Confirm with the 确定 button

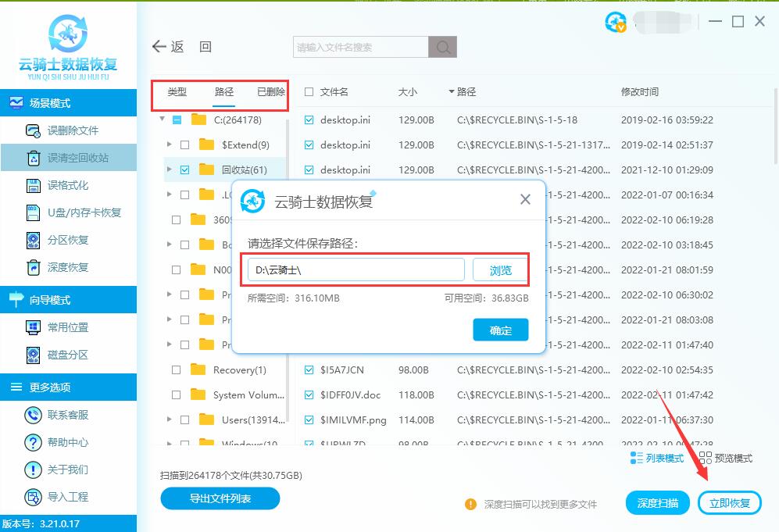[501, 330]
